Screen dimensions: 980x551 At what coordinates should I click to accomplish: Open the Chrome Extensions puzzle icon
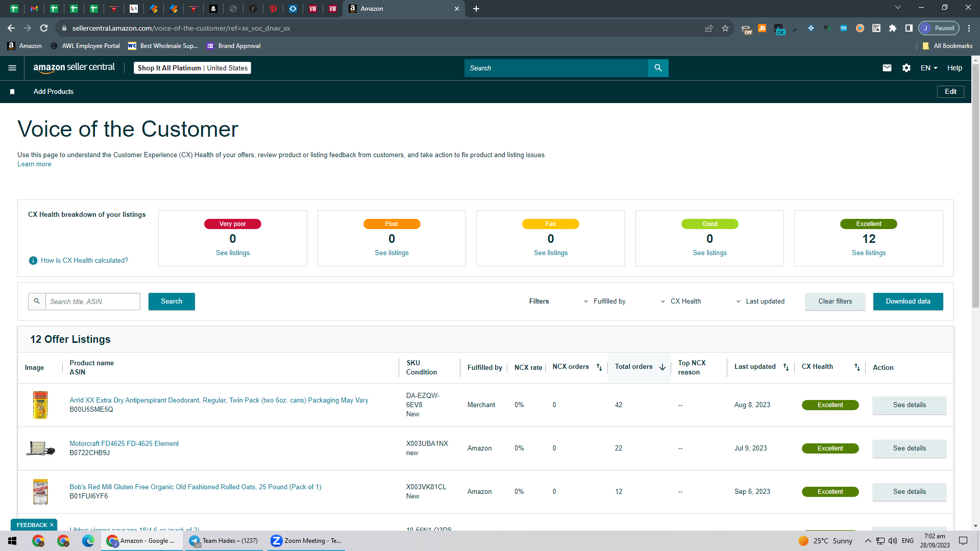click(x=893, y=28)
